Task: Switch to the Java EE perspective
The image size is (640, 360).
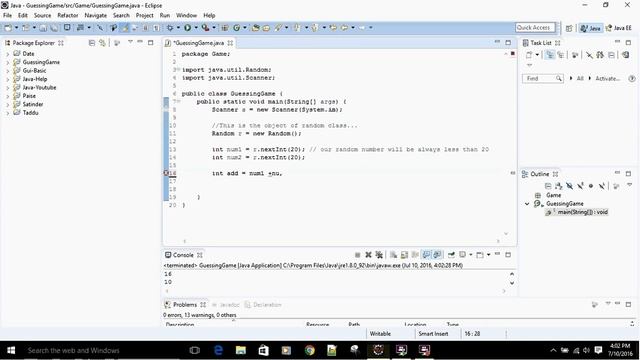Action: (619, 28)
